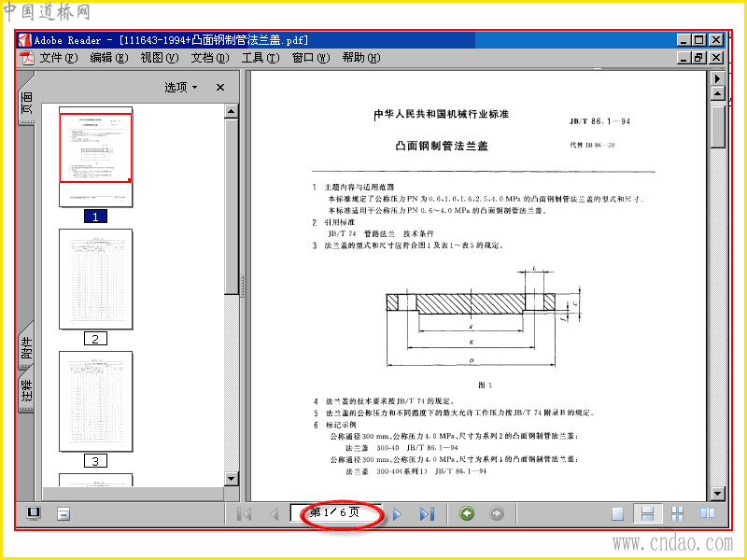Jump to last page button
Viewport: 747px width, 560px height.
(x=427, y=514)
